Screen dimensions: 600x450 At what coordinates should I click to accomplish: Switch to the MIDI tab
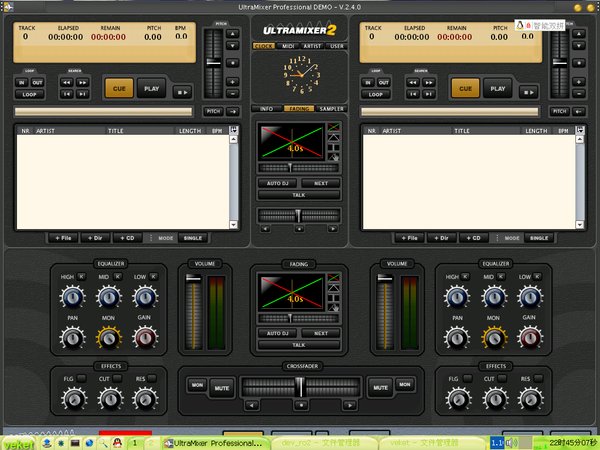coord(287,45)
